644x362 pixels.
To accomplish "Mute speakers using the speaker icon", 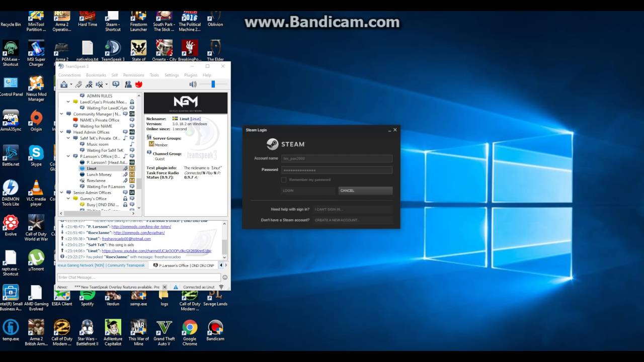I will pyautogui.click(x=193, y=84).
